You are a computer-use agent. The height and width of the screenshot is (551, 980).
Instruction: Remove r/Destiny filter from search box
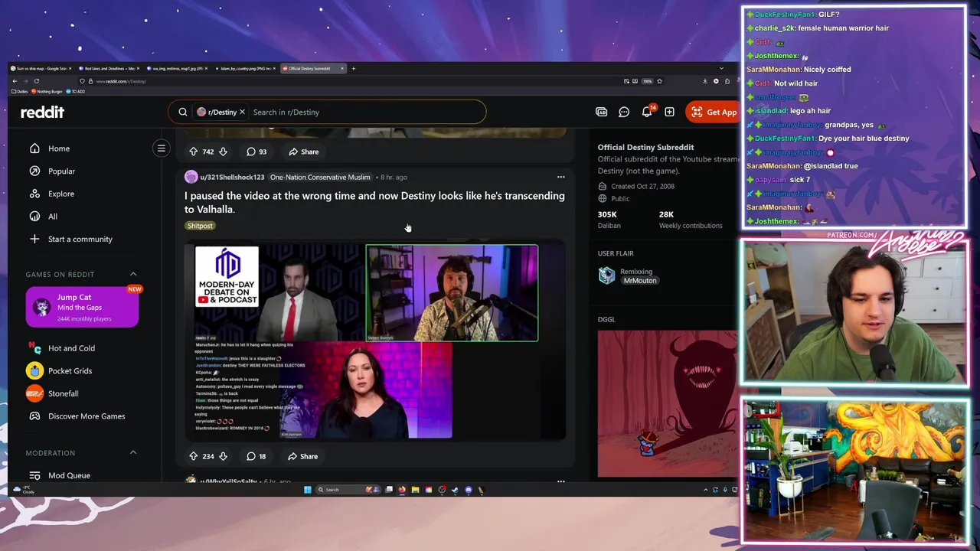coord(242,112)
